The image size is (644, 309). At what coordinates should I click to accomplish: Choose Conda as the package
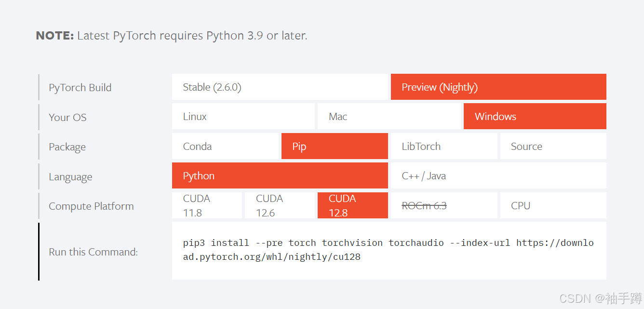(225, 147)
